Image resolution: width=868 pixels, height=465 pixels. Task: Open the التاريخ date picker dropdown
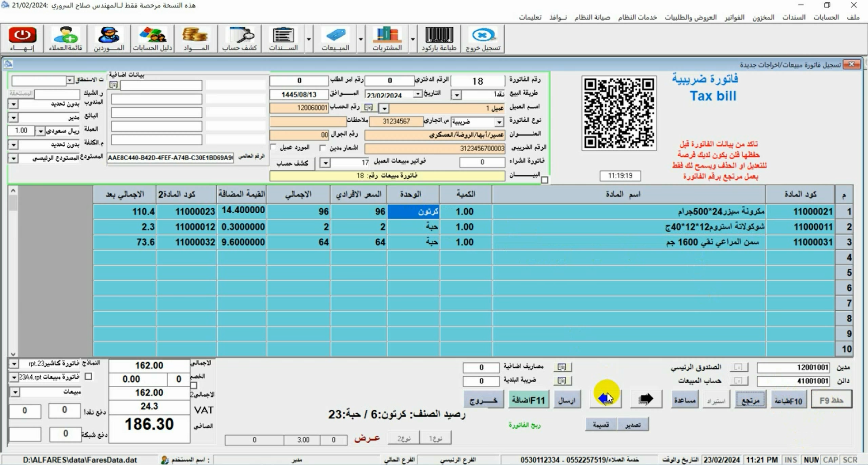click(418, 94)
